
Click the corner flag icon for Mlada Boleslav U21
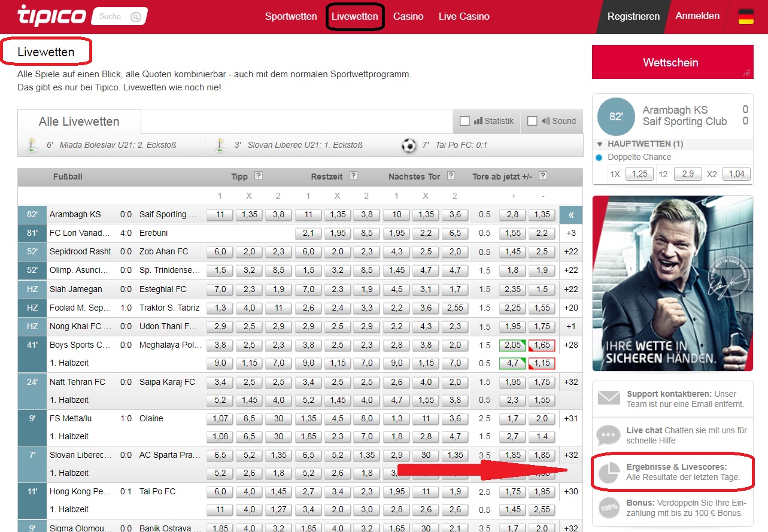(x=31, y=145)
